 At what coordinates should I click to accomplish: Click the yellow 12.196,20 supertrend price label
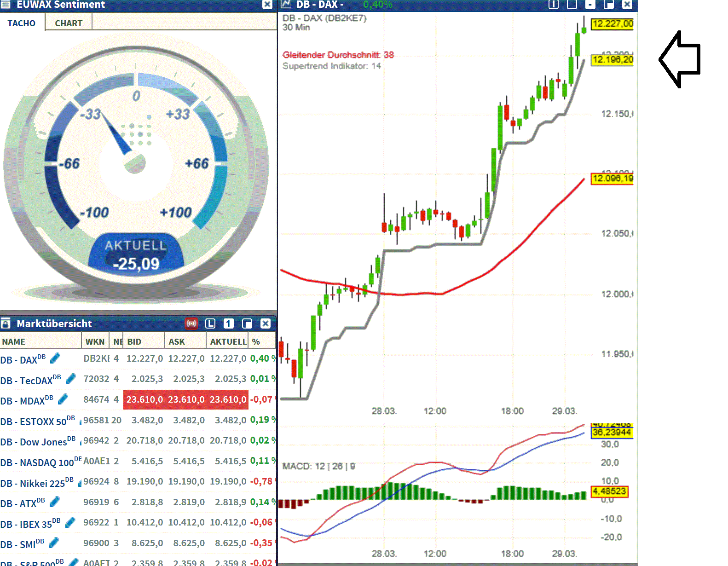[x=612, y=60]
